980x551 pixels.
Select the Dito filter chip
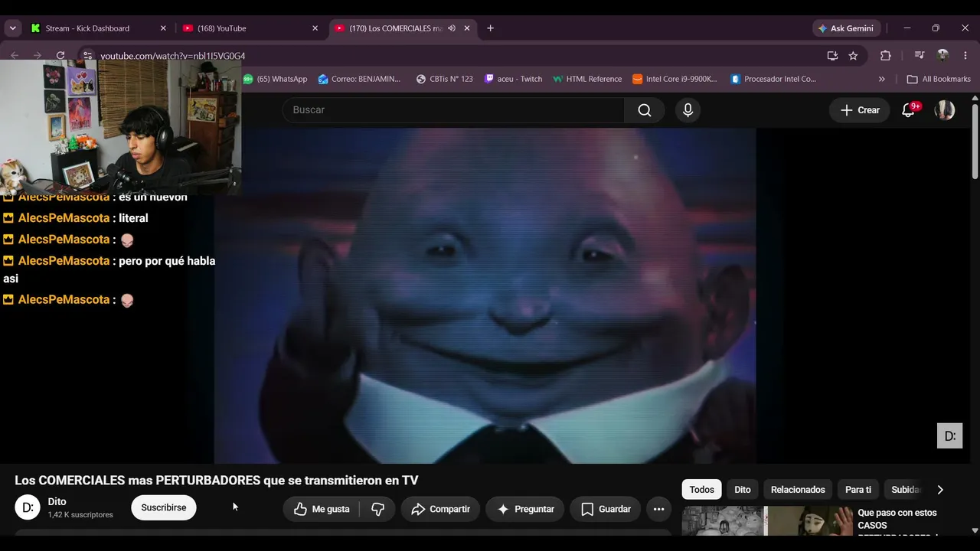pos(743,490)
